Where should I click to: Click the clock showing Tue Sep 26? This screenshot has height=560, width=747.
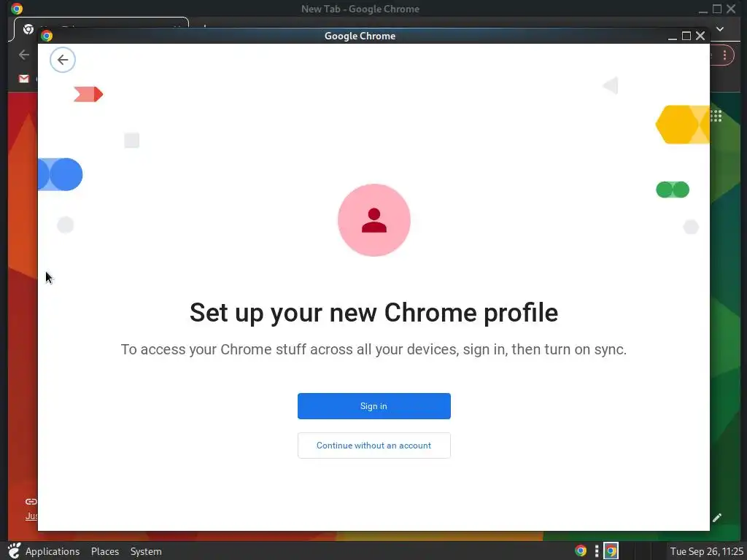pyautogui.click(x=706, y=551)
